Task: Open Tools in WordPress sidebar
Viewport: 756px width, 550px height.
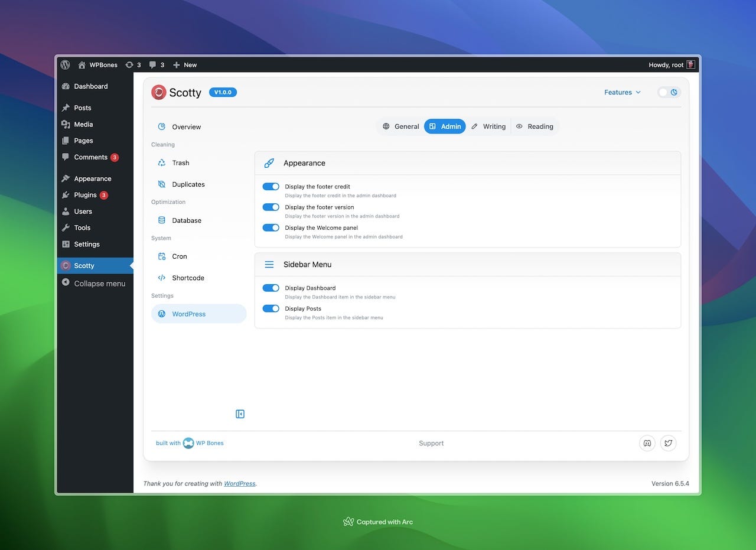Action: pos(95,227)
